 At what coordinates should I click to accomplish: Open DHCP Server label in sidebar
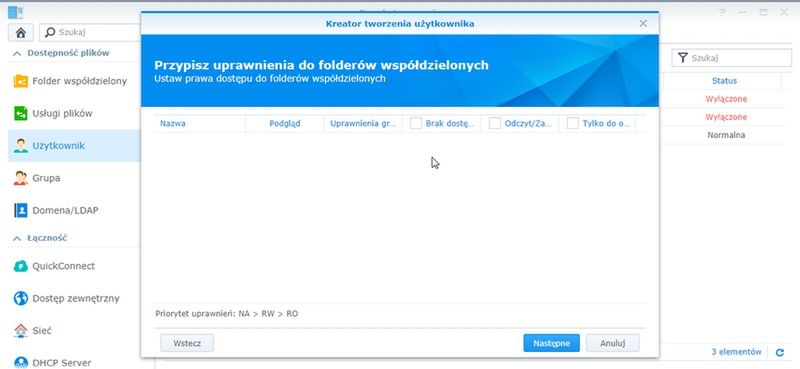coord(62,363)
